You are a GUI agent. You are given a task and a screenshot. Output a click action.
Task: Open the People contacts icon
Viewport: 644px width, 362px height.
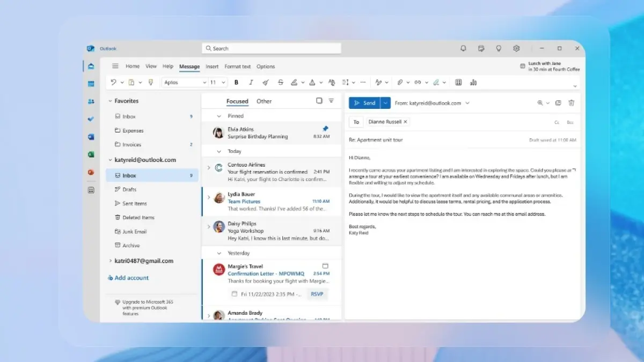coord(91,101)
